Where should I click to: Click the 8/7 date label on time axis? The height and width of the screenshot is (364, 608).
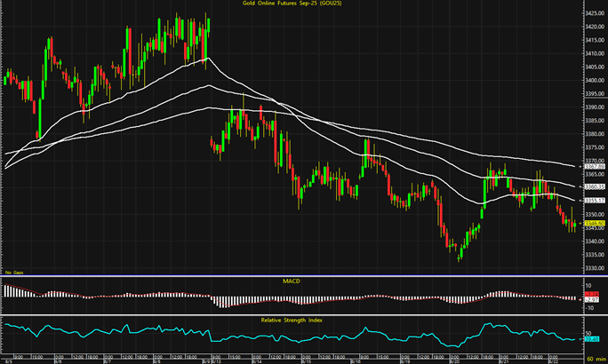tap(108, 361)
